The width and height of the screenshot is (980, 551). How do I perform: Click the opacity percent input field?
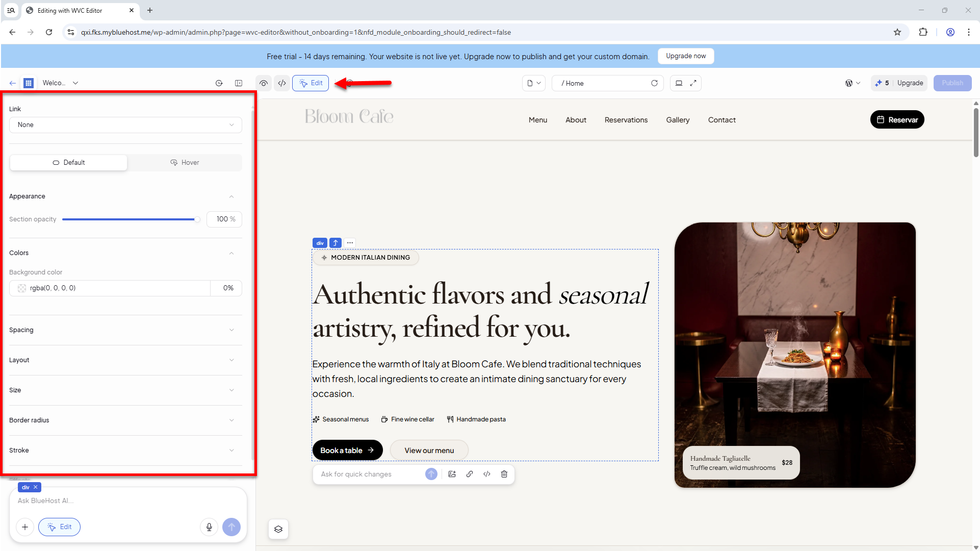point(224,219)
